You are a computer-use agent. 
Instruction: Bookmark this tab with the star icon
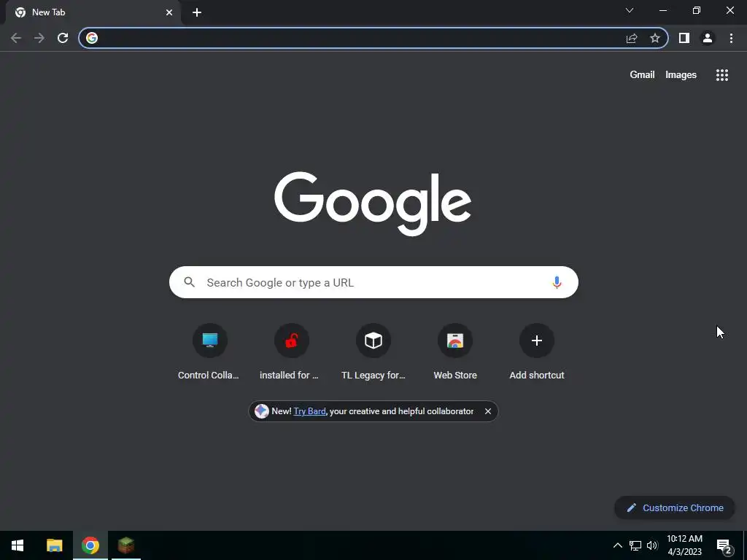[655, 38]
